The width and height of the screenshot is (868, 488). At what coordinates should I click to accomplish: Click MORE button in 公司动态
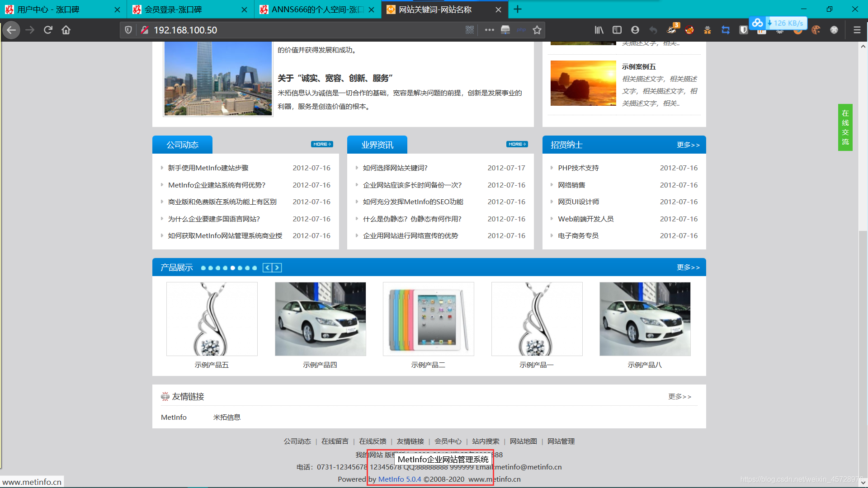click(x=322, y=144)
